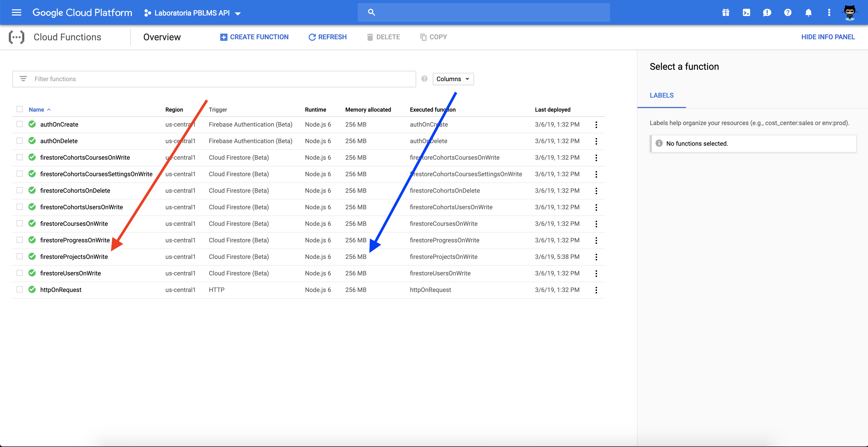Image resolution: width=868 pixels, height=447 pixels.
Task: Open the notifications bell
Action: [808, 12]
